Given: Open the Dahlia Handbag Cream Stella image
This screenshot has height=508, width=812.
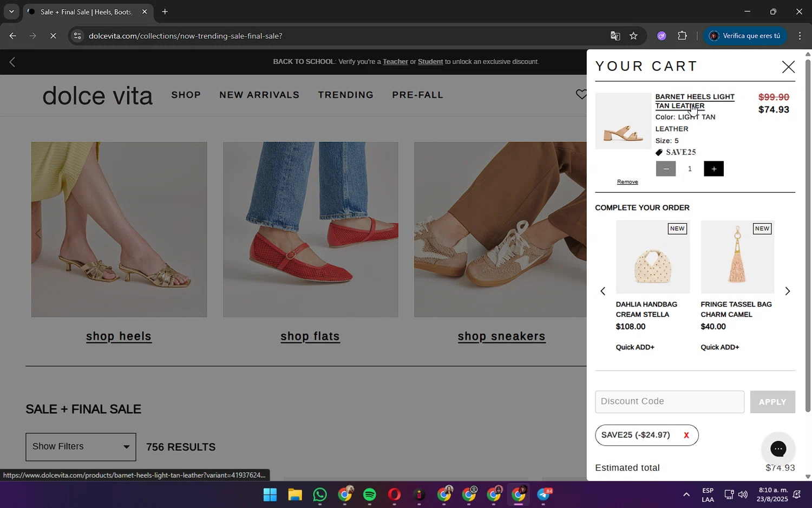Looking at the screenshot, I should [x=653, y=257].
